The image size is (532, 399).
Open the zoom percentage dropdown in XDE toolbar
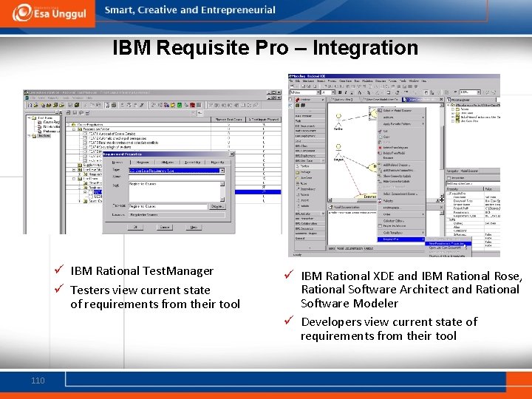479,92
